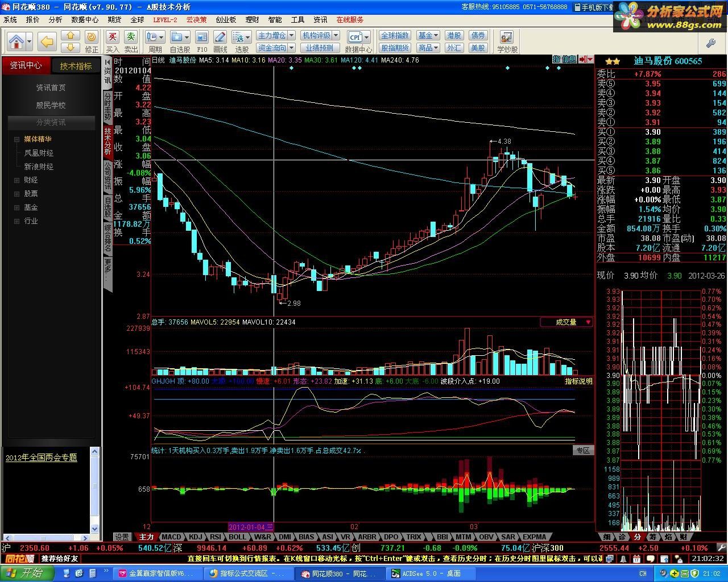Open the 分析 menu
Screen dimensions: 728x582
[55, 19]
